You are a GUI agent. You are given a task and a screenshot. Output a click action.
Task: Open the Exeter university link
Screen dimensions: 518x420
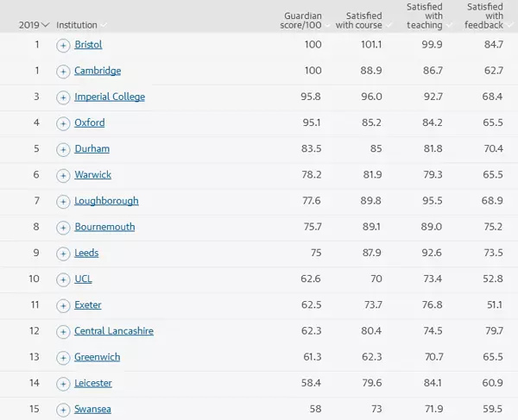pos(88,305)
